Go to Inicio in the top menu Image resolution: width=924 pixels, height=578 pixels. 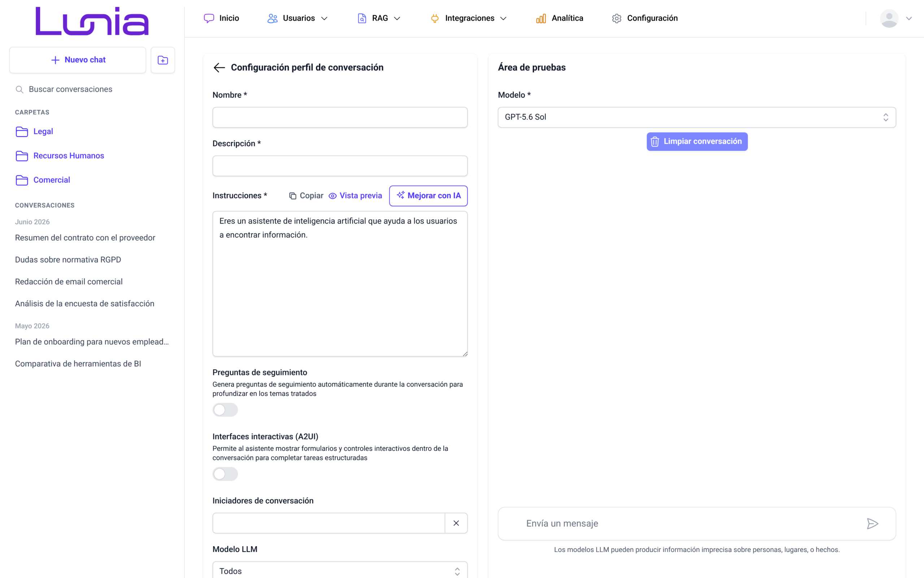[222, 18]
